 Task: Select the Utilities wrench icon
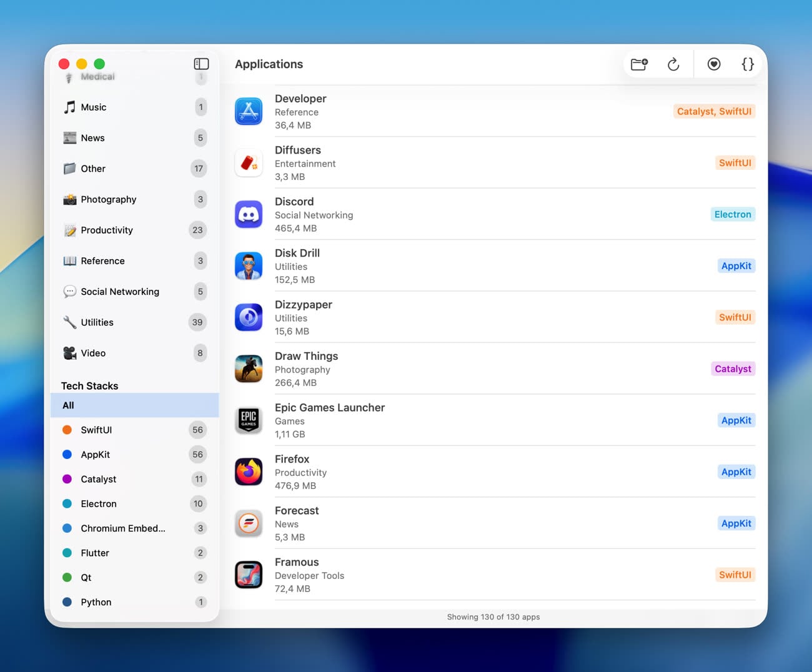pos(69,322)
